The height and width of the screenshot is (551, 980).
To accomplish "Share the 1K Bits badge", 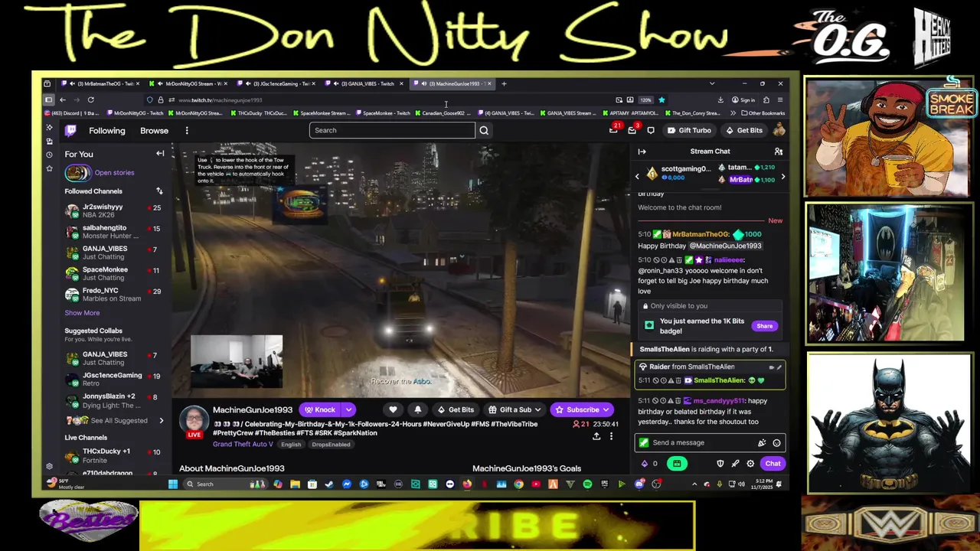I will click(x=764, y=326).
